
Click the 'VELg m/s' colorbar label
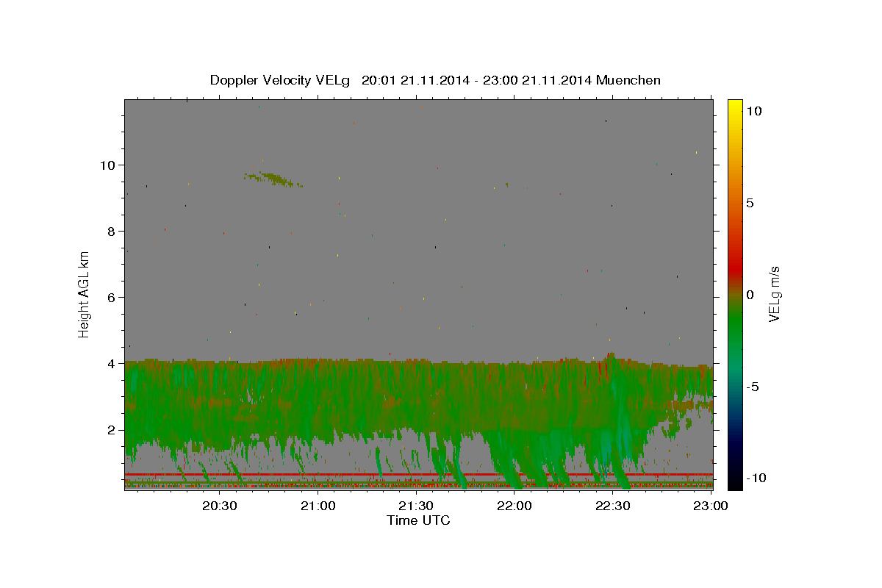point(774,294)
